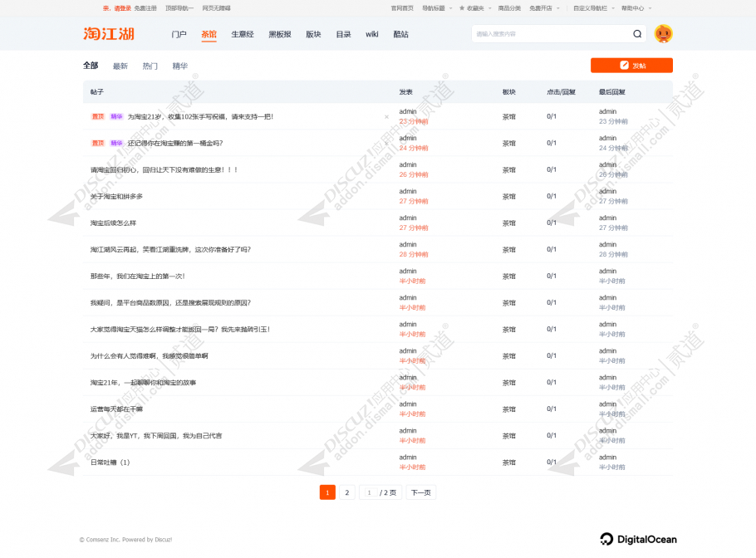Screen dimensions: 756x558
Task: Click the page number input box
Action: pyautogui.click(x=370, y=492)
